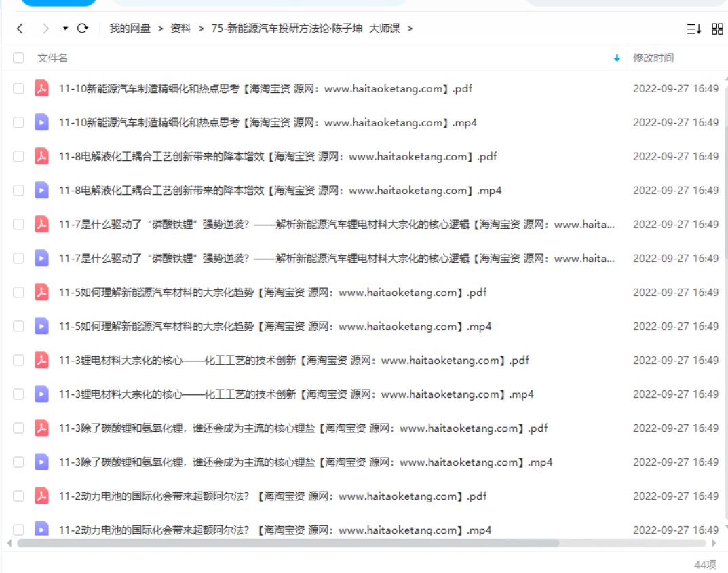Select 11-3锂电材料大宗化的核心 .pdf filename
Viewport: 728px width, 573px height.
(x=293, y=360)
